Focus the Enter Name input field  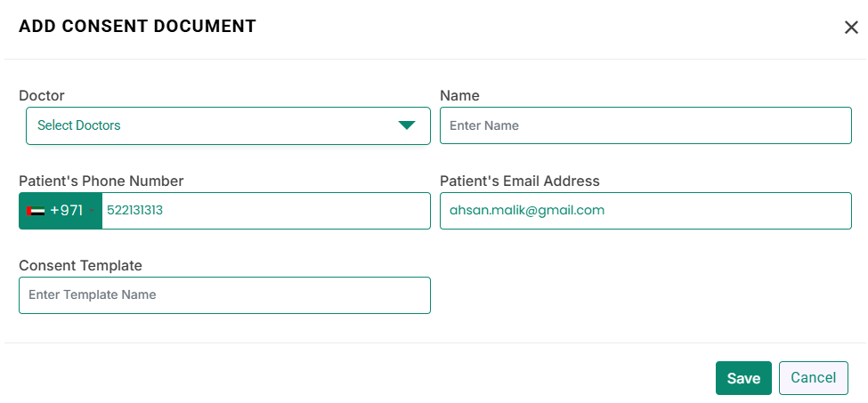coord(645,125)
